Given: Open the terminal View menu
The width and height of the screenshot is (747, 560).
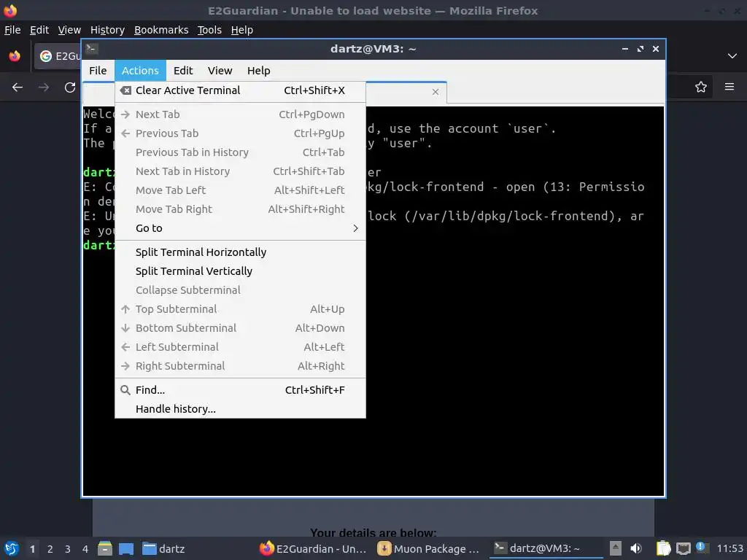Looking at the screenshot, I should tap(220, 71).
